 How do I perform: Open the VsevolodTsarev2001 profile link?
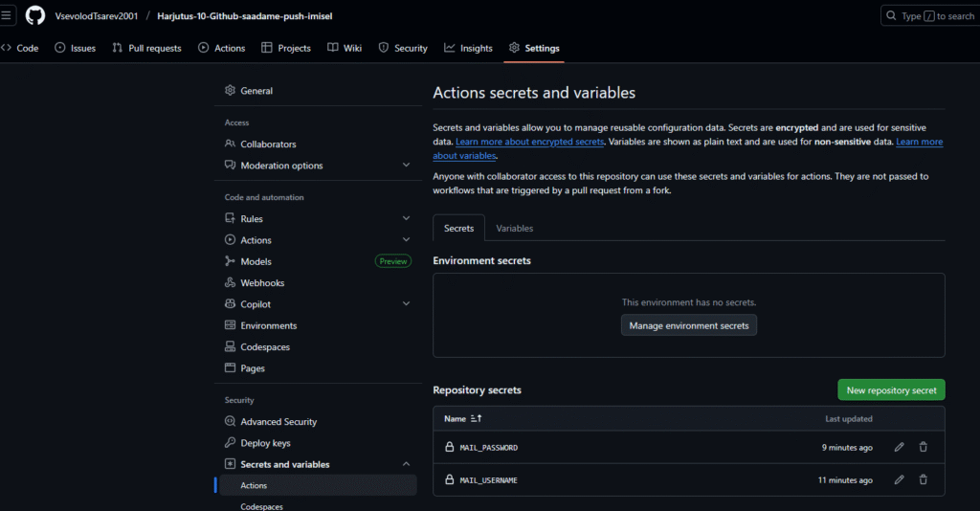96,16
